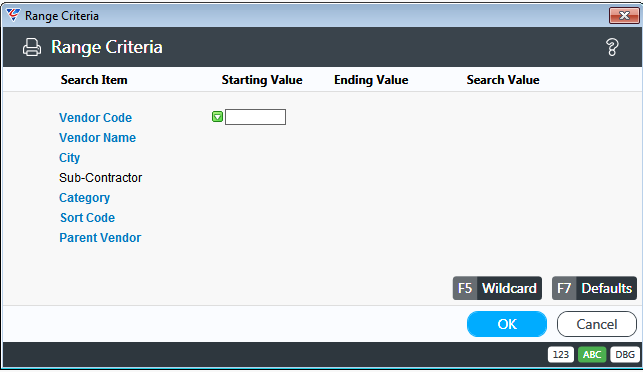Confirm the range with OK

[507, 324]
